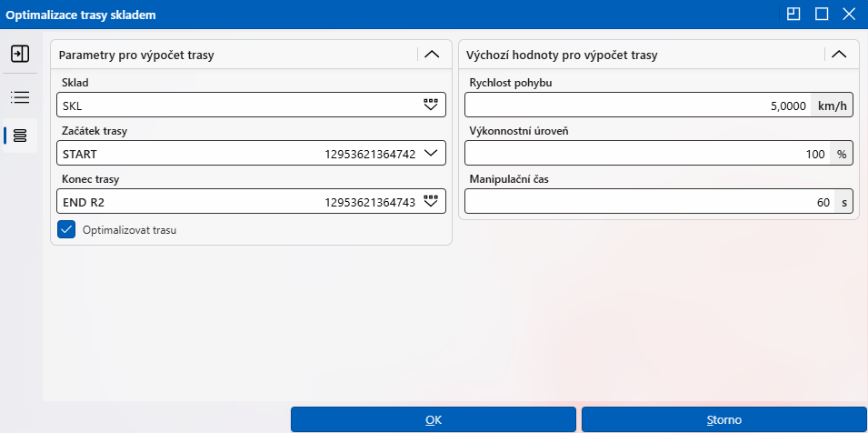Click the seconds unit label "s"
Image resolution: width=868 pixels, height=433 pixels.
click(844, 203)
